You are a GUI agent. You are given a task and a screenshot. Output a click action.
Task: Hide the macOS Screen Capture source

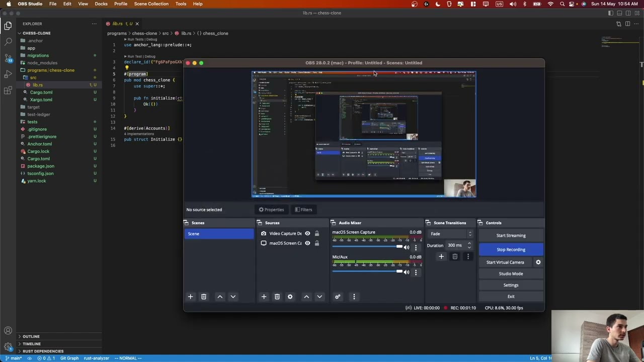pos(307,243)
